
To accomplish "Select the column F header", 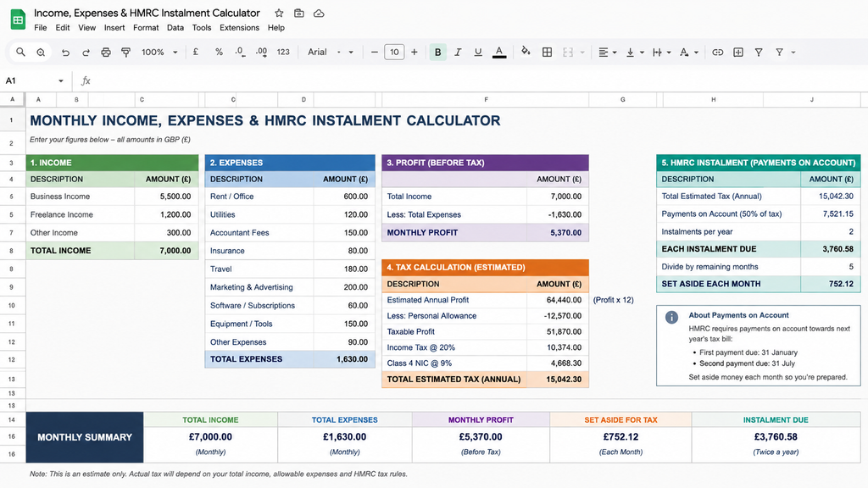I will [486, 100].
